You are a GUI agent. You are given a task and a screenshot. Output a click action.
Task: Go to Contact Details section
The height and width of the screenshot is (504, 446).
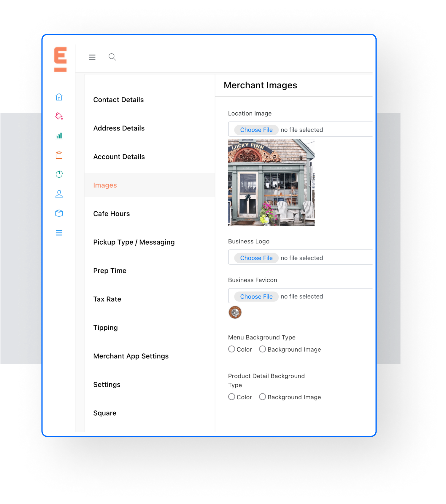pyautogui.click(x=118, y=100)
